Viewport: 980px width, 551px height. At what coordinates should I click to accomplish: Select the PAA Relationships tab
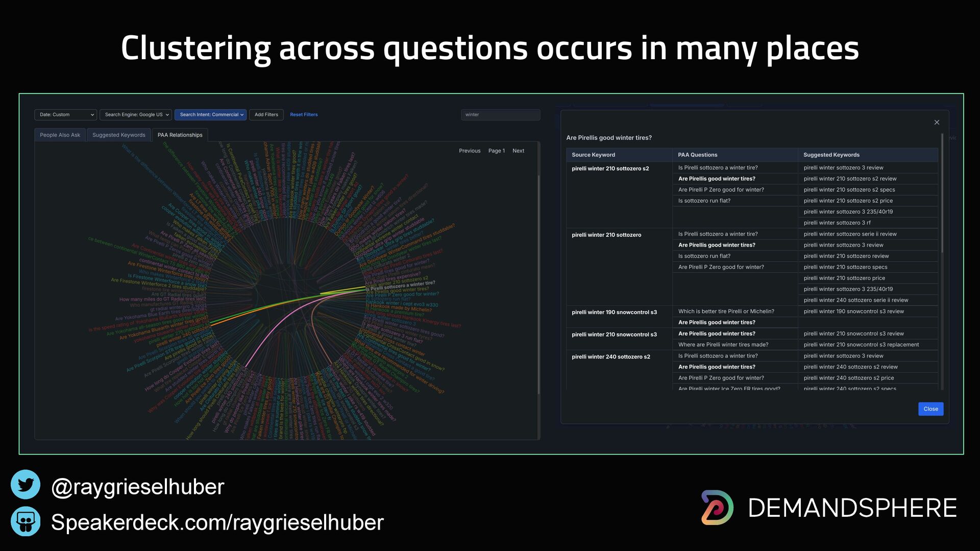click(x=180, y=135)
